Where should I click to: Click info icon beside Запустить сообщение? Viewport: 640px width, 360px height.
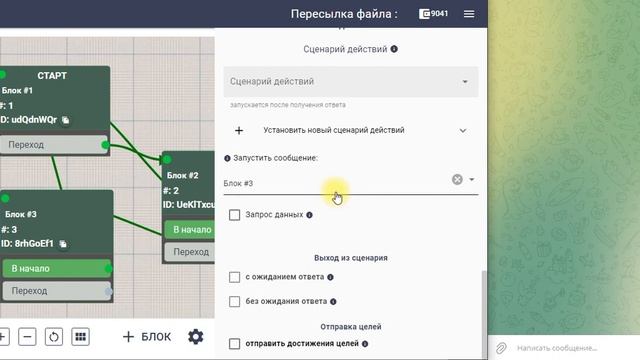(227, 158)
